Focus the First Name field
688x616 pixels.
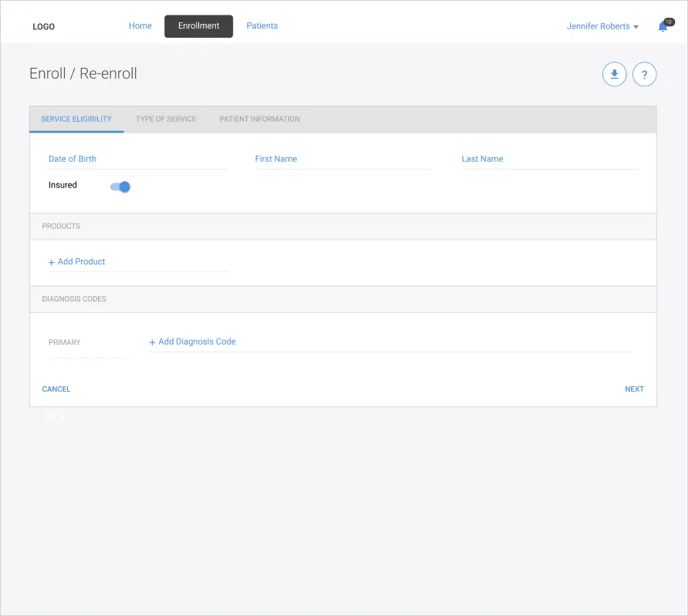point(343,159)
